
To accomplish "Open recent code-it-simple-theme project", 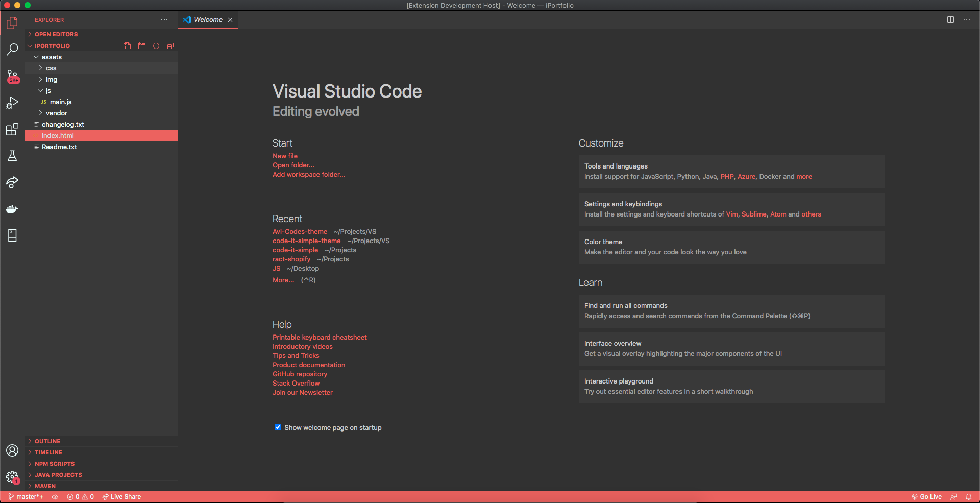I will pos(307,241).
